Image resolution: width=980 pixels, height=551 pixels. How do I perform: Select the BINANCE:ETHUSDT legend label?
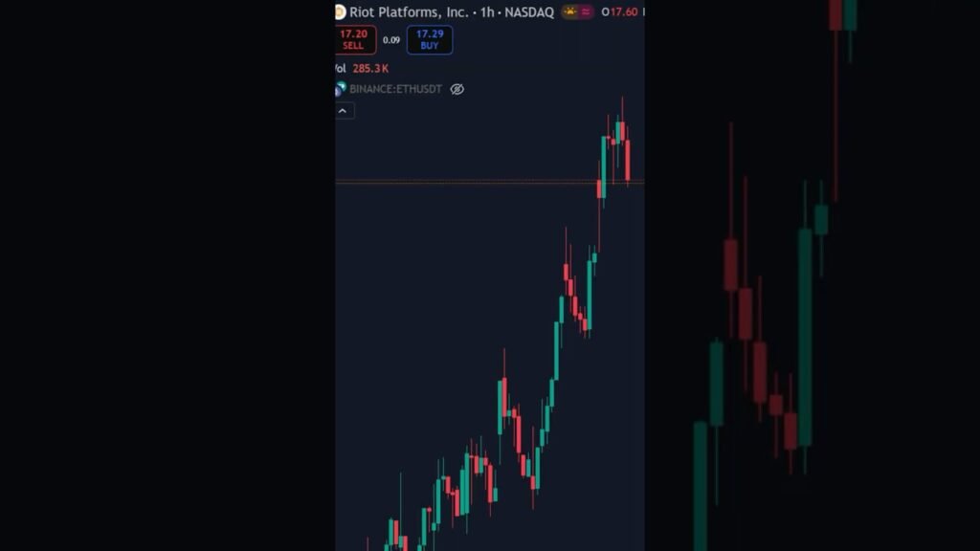point(395,89)
